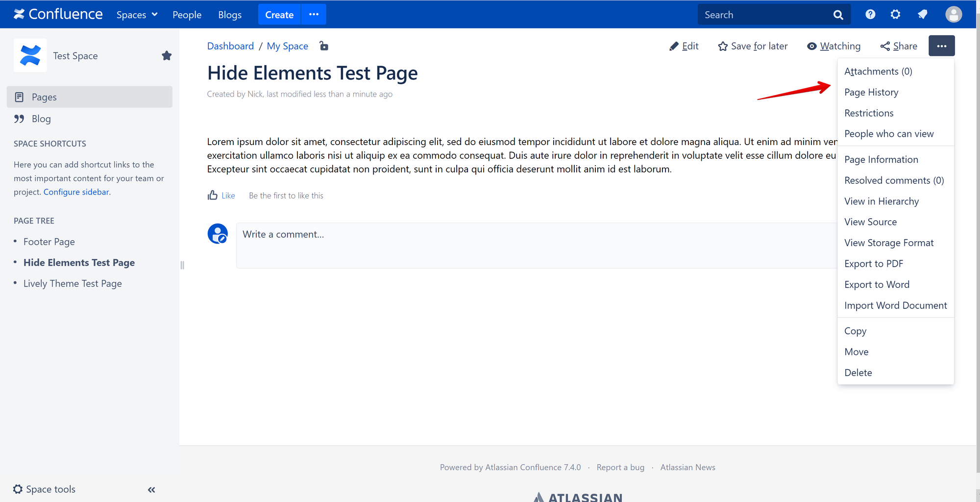Screen dimensions: 980x502
Task: Choose Export to Word
Action: (x=895, y=285)
